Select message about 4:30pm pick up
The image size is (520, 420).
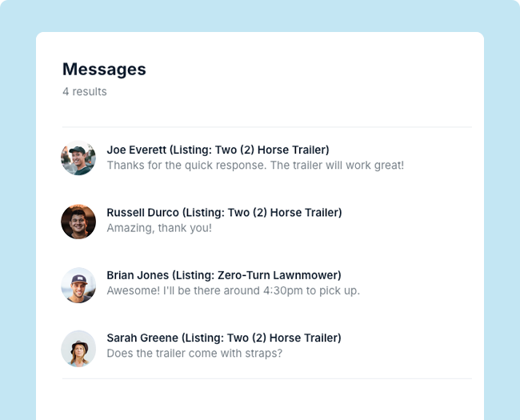[x=233, y=290]
